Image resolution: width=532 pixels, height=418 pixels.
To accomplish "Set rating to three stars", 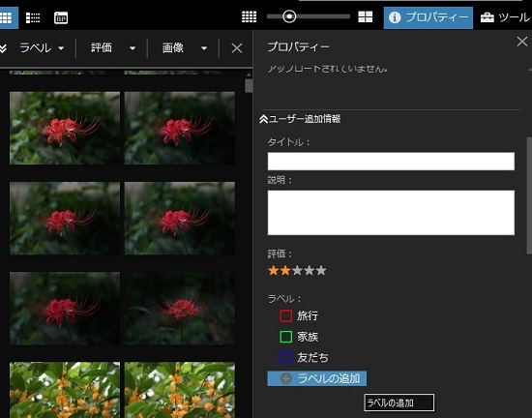I will point(297,271).
